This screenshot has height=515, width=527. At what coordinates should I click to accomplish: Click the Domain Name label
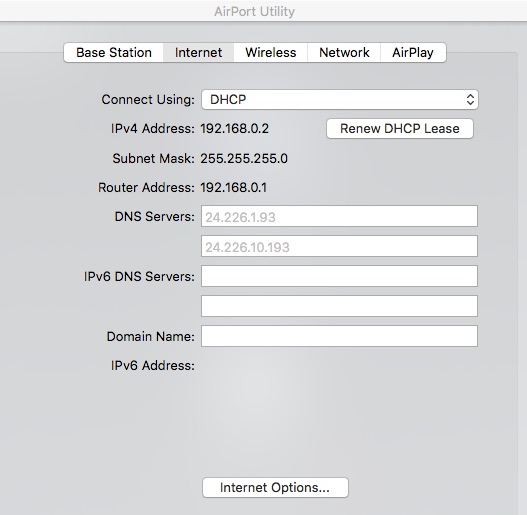click(x=151, y=336)
